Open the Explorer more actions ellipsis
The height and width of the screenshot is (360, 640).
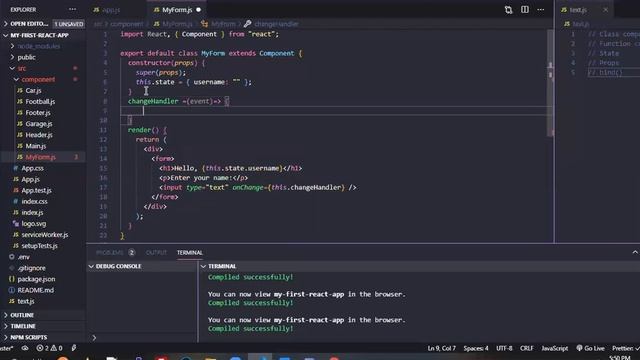[72, 9]
